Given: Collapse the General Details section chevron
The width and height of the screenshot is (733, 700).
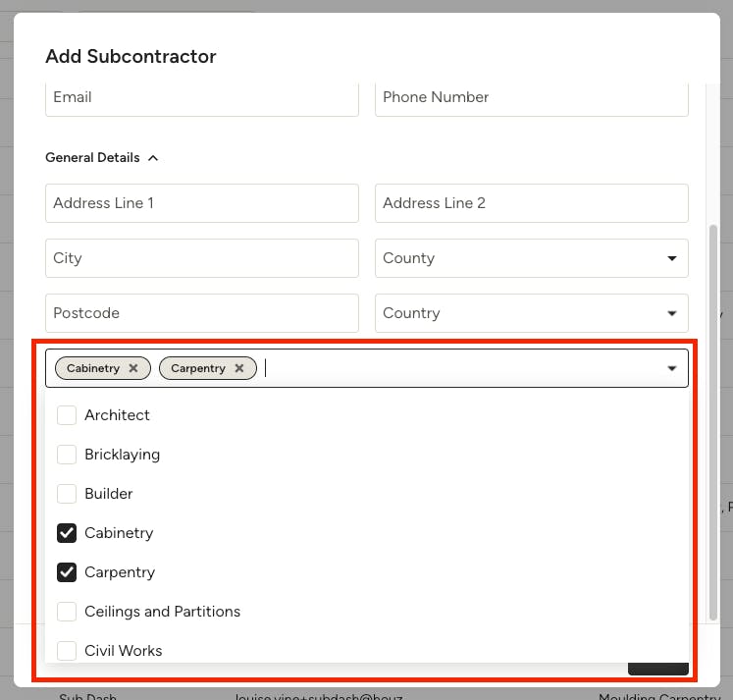Looking at the screenshot, I should click(153, 158).
